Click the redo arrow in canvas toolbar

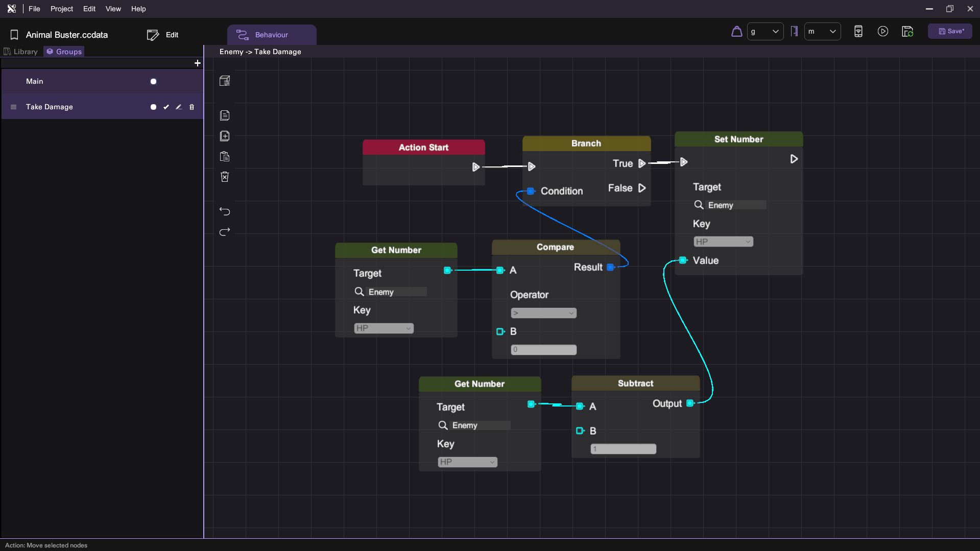click(225, 232)
